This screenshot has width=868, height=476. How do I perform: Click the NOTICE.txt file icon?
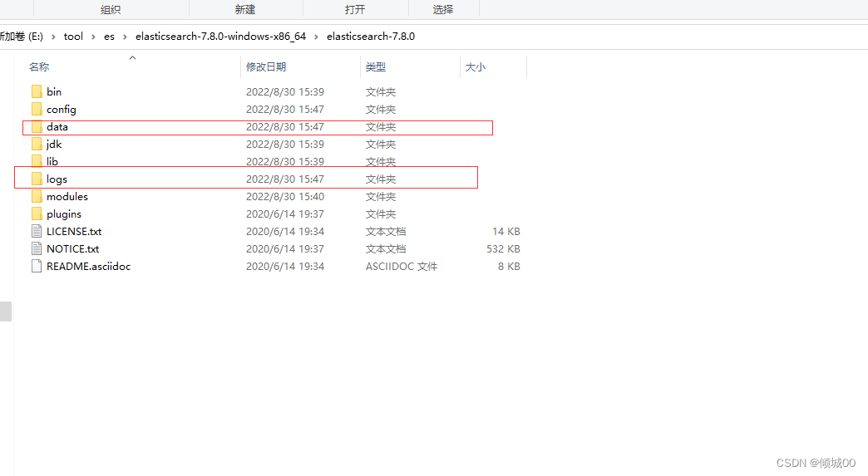click(37, 248)
